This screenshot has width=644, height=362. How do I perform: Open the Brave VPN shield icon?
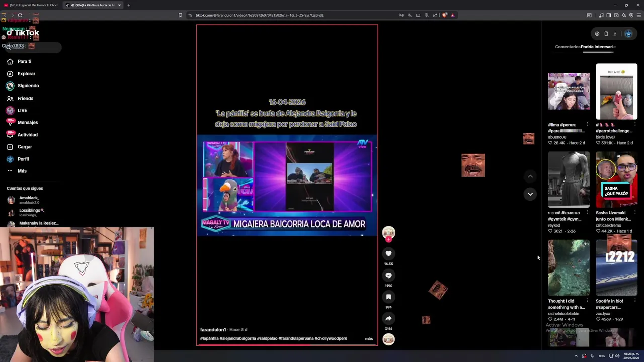pyautogui.click(x=631, y=15)
